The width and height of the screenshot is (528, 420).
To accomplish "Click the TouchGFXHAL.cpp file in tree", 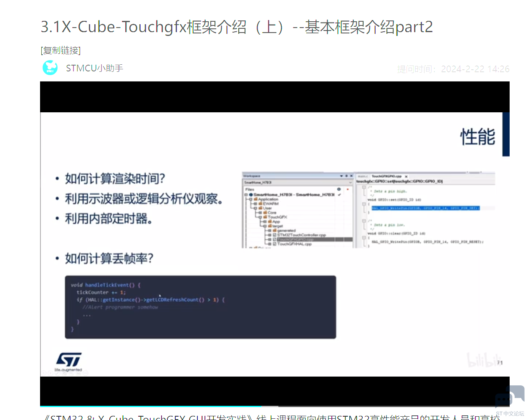I will (x=294, y=244).
